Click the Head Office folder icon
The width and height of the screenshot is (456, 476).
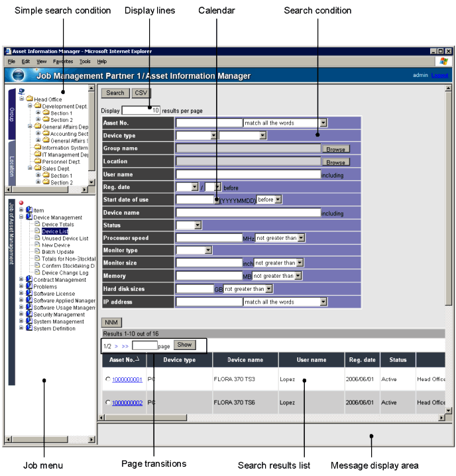[x=29, y=99]
